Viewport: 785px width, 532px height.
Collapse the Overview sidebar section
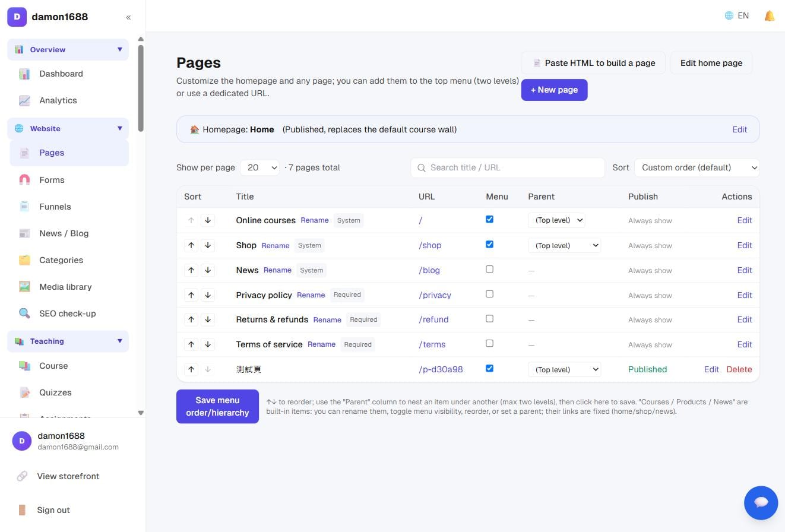pos(68,49)
